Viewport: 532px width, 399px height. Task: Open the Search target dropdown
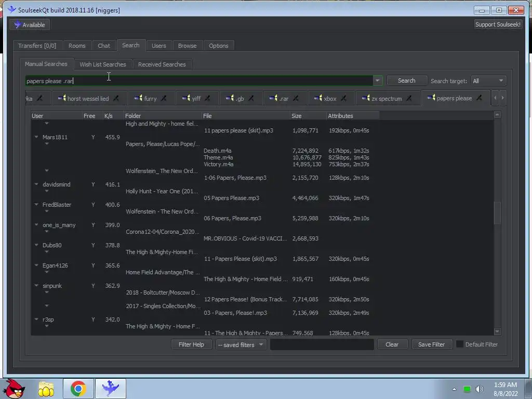(x=488, y=81)
